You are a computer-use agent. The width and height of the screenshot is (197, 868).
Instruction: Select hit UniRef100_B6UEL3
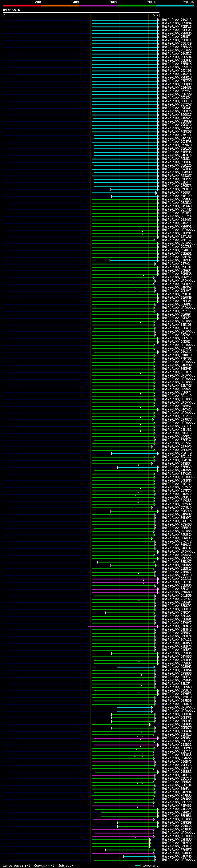point(177,101)
